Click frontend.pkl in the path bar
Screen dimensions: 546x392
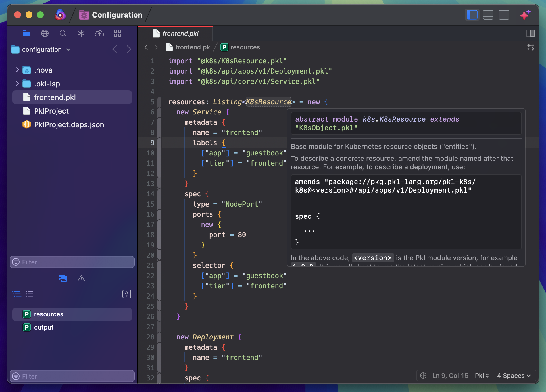(x=189, y=47)
